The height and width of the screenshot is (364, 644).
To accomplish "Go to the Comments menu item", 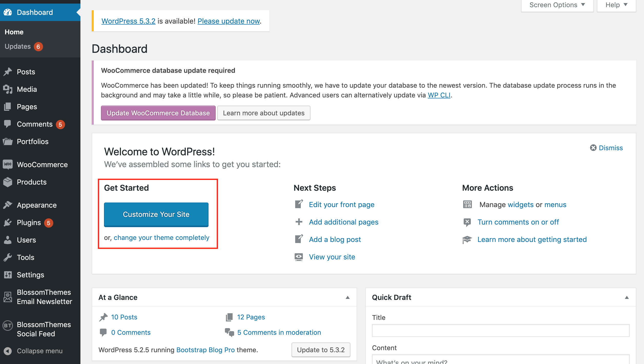I will [35, 124].
